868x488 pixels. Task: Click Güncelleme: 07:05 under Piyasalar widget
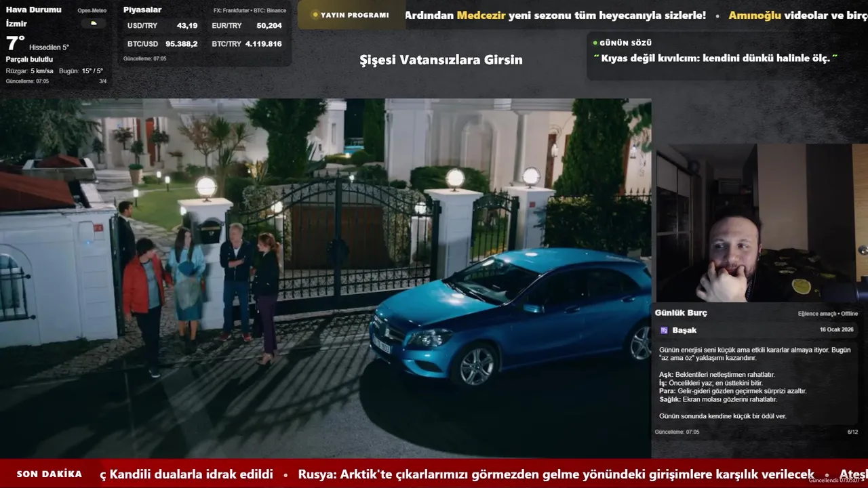(144, 59)
